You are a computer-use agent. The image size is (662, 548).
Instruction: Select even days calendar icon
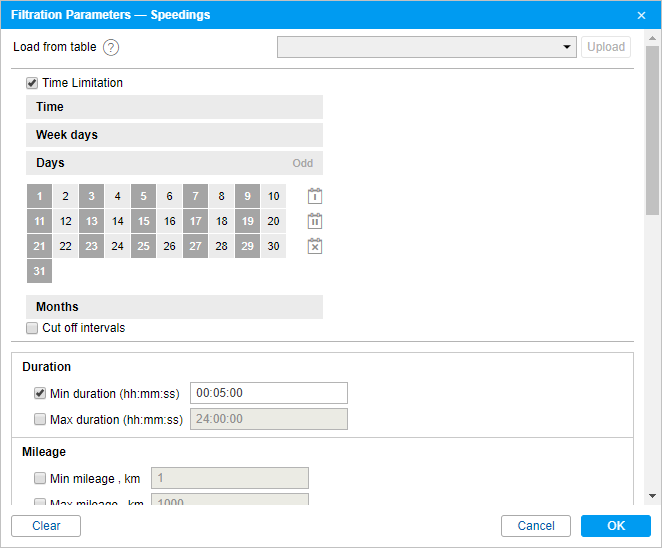pos(315,221)
